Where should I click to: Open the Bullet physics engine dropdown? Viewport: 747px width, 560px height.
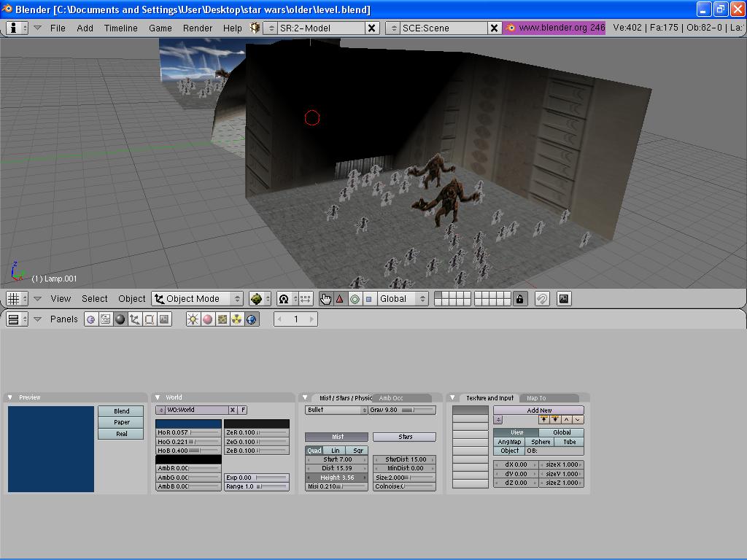point(336,410)
